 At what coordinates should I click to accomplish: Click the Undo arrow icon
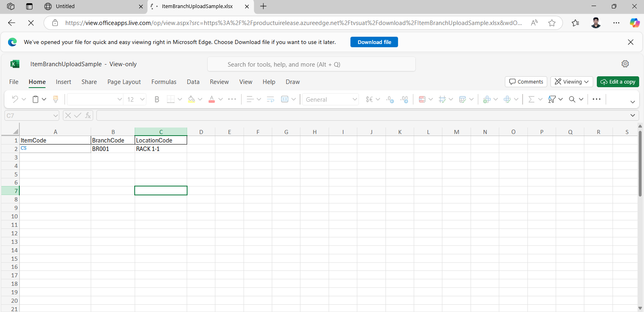tap(15, 99)
